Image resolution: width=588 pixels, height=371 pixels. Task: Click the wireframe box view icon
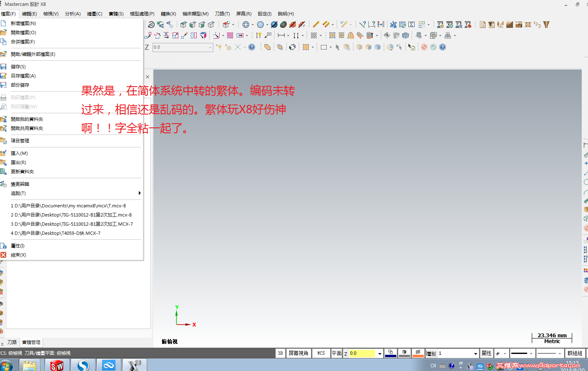pyautogui.click(x=405, y=35)
